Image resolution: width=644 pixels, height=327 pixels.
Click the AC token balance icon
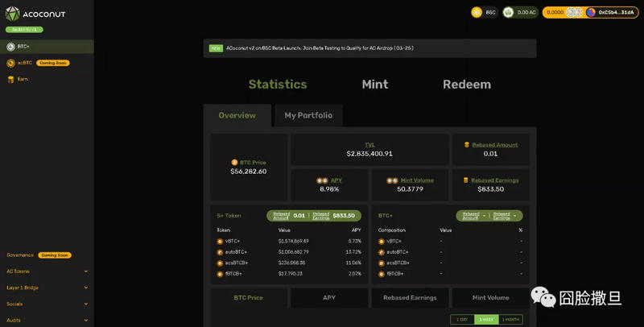point(509,12)
